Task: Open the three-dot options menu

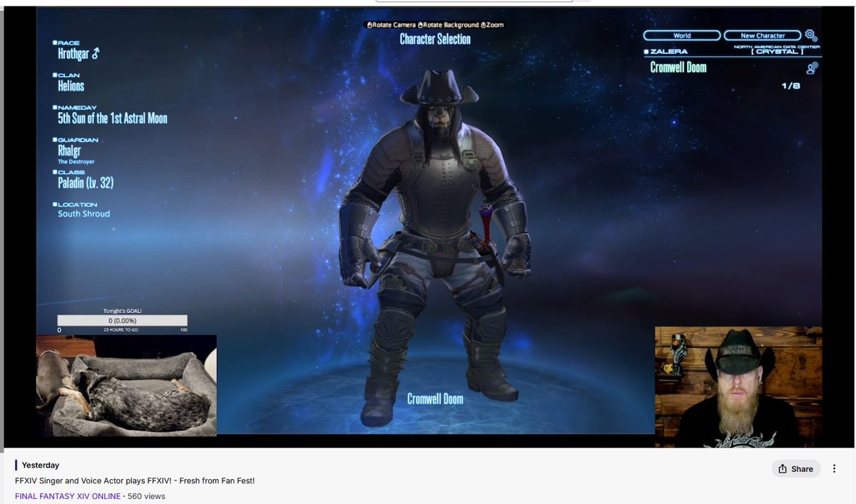Action: pyautogui.click(x=835, y=468)
